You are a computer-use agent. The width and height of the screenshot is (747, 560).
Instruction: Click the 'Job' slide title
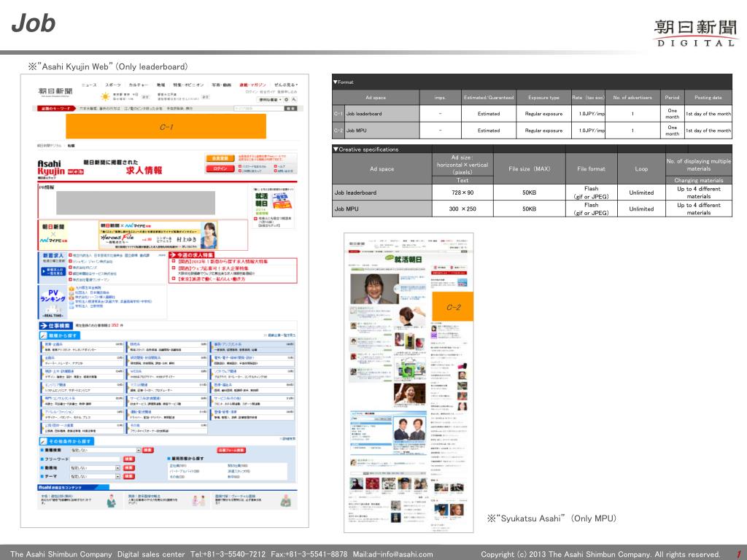click(34, 23)
